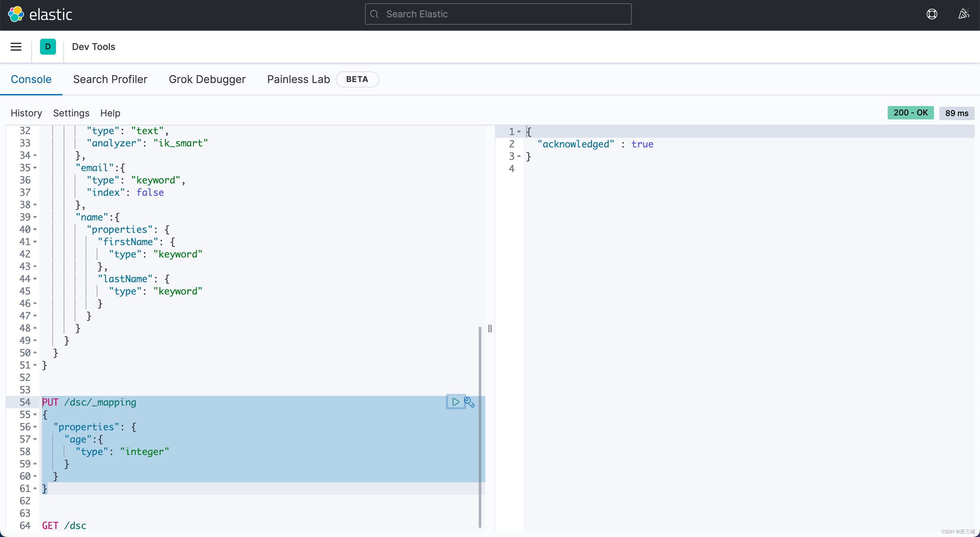Click the search magnifier icon

tap(375, 14)
